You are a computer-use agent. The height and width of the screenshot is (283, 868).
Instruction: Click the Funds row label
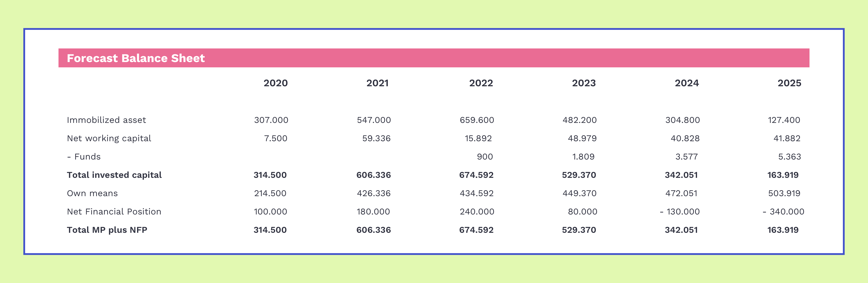(x=84, y=157)
